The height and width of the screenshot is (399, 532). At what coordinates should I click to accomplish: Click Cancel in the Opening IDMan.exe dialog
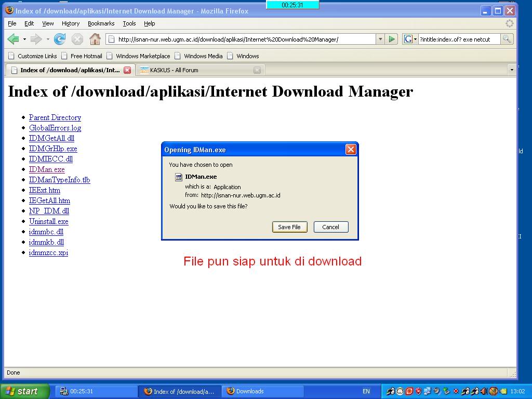point(331,227)
